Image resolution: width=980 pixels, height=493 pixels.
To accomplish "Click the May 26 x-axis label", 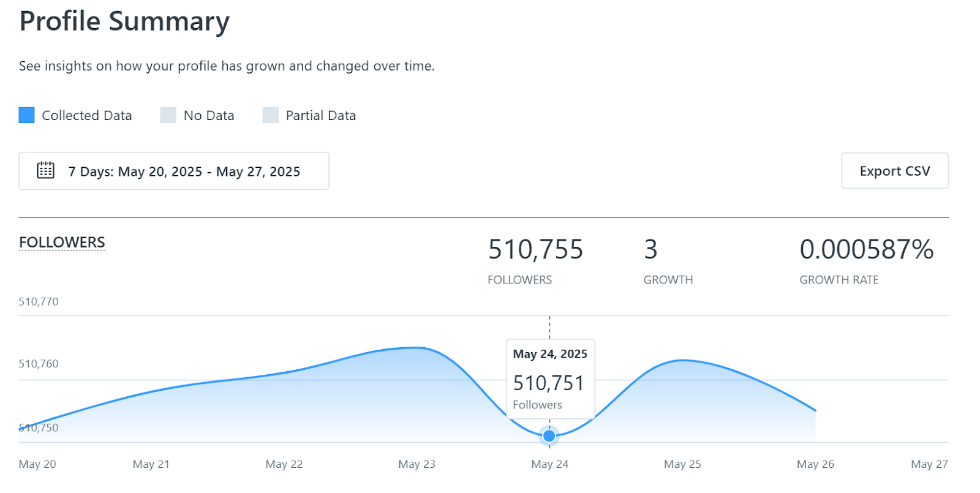I will 815,464.
